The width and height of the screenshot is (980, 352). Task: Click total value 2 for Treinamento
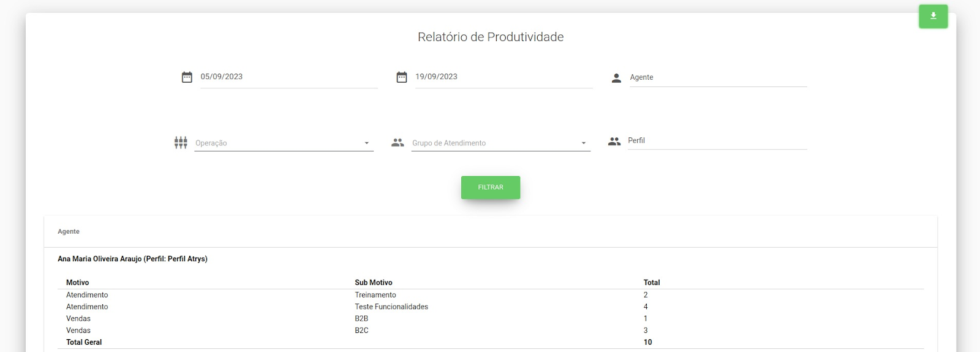[x=646, y=295]
